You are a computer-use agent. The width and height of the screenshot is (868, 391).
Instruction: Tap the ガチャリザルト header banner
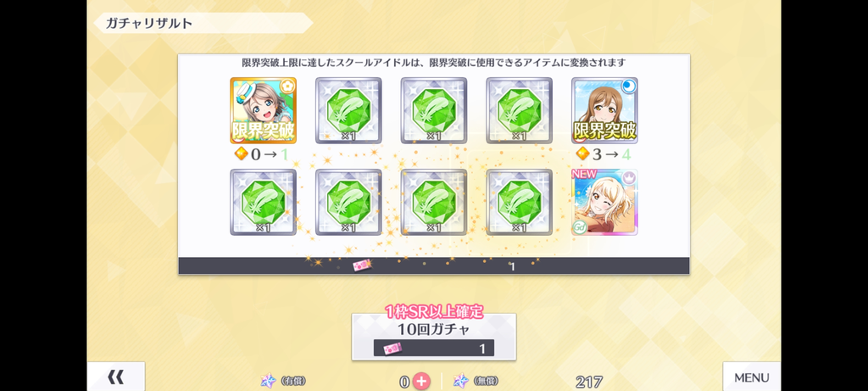coord(203,23)
